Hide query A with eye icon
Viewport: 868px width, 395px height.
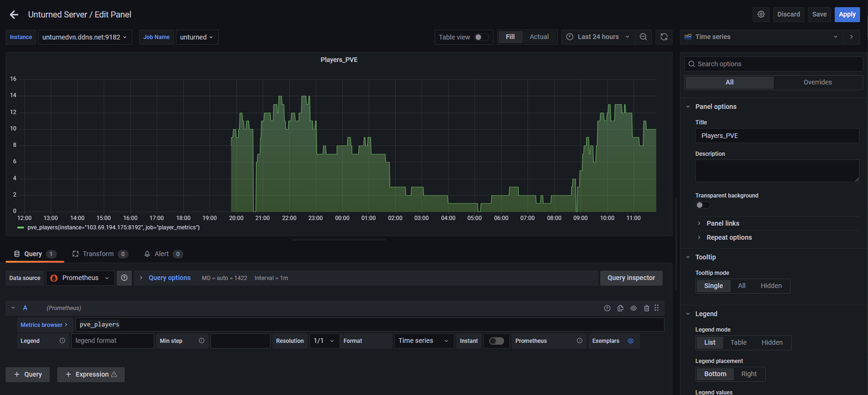(633, 308)
